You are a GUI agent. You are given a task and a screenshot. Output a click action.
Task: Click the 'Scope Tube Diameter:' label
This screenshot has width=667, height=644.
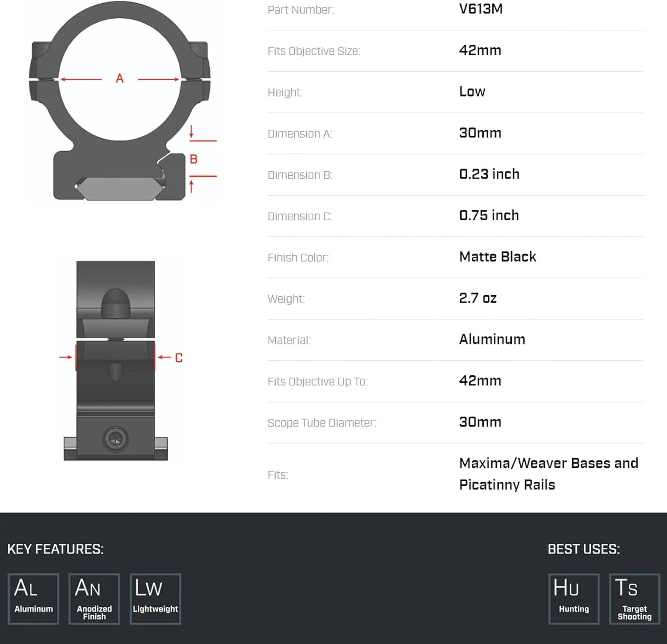tap(322, 423)
